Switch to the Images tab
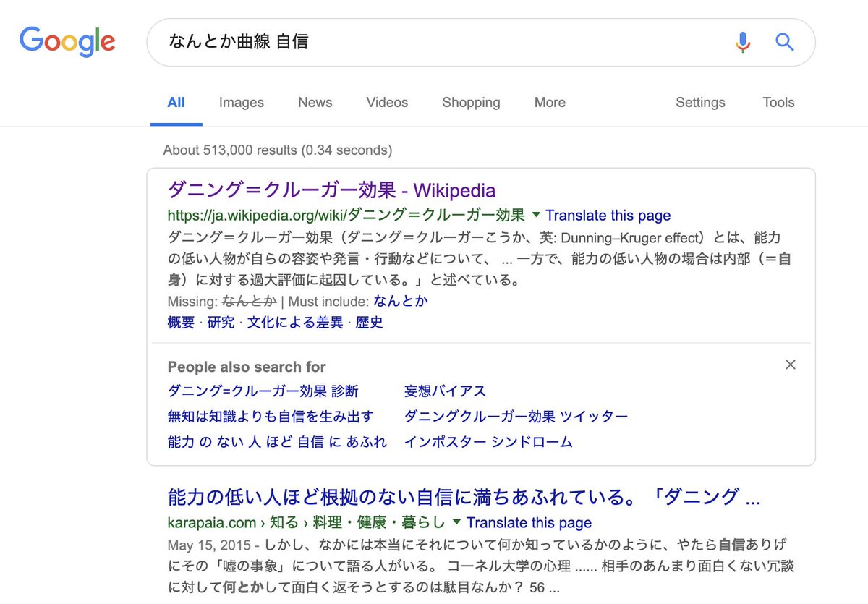868x604 pixels. click(x=242, y=103)
